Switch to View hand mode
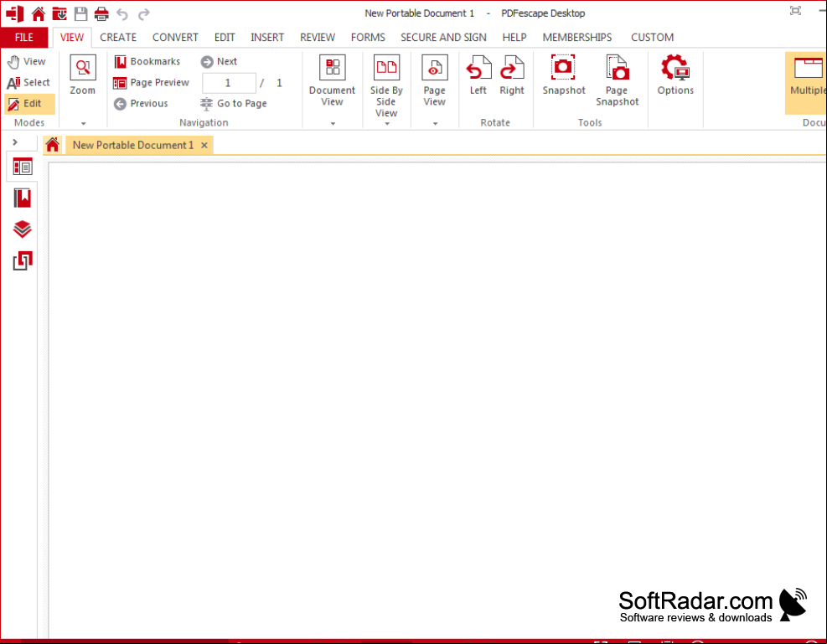Viewport: 827px width, 644px height. click(27, 62)
